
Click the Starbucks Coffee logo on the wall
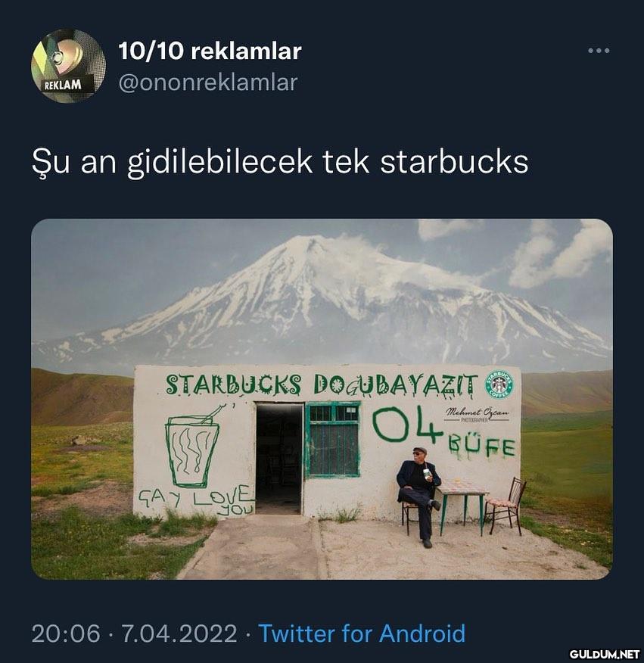coord(499,384)
